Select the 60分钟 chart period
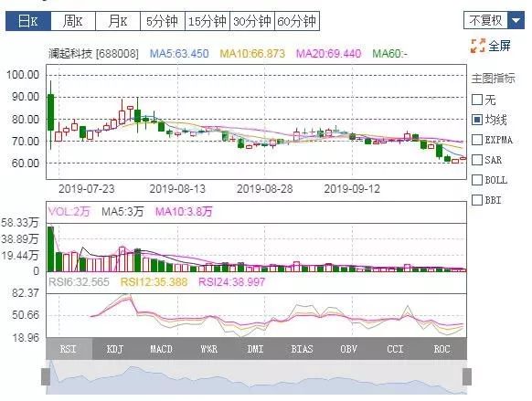 click(297, 21)
